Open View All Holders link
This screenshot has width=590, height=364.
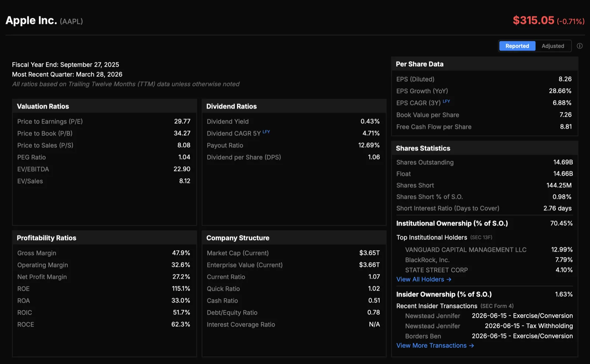pyautogui.click(x=424, y=279)
